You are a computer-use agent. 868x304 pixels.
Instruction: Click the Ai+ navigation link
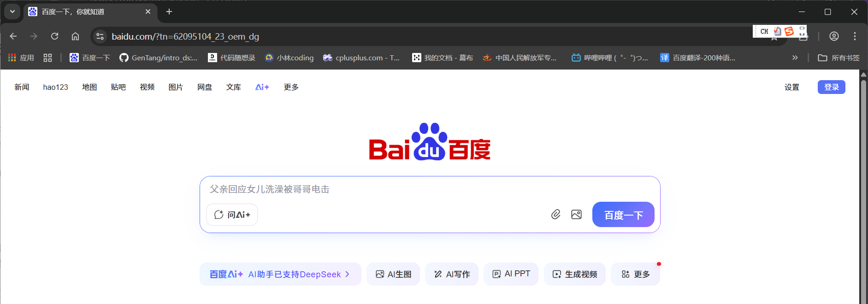(x=262, y=87)
